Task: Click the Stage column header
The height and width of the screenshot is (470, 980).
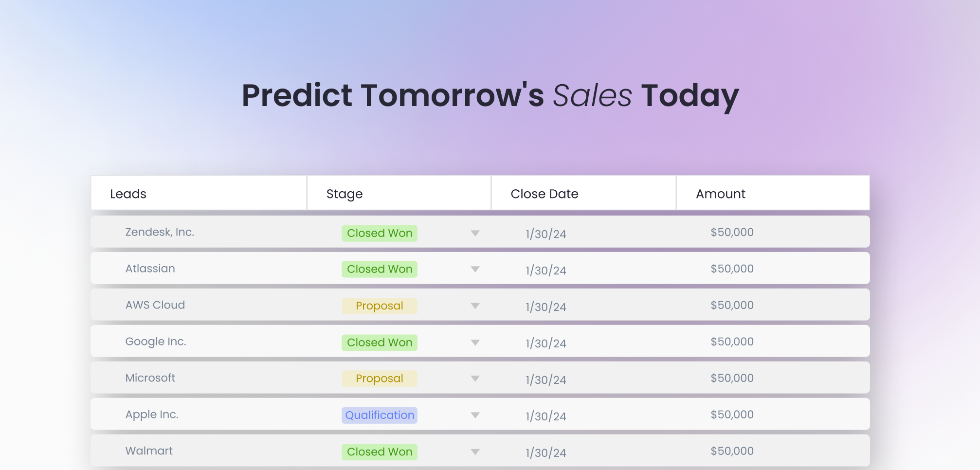Action: (344, 193)
